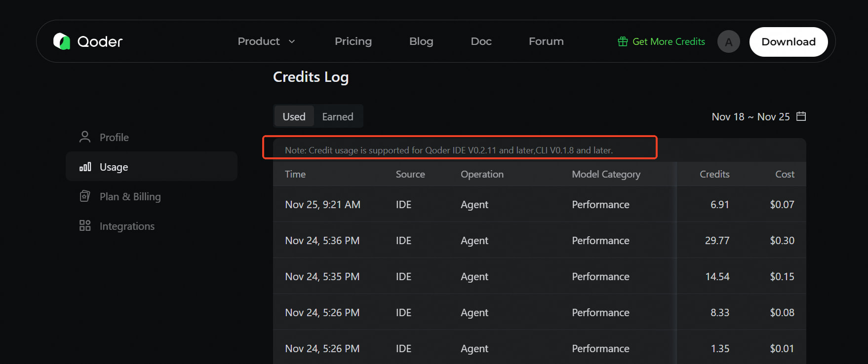The width and height of the screenshot is (868, 364).
Task: Click the Qoder logo icon
Action: coord(62,41)
